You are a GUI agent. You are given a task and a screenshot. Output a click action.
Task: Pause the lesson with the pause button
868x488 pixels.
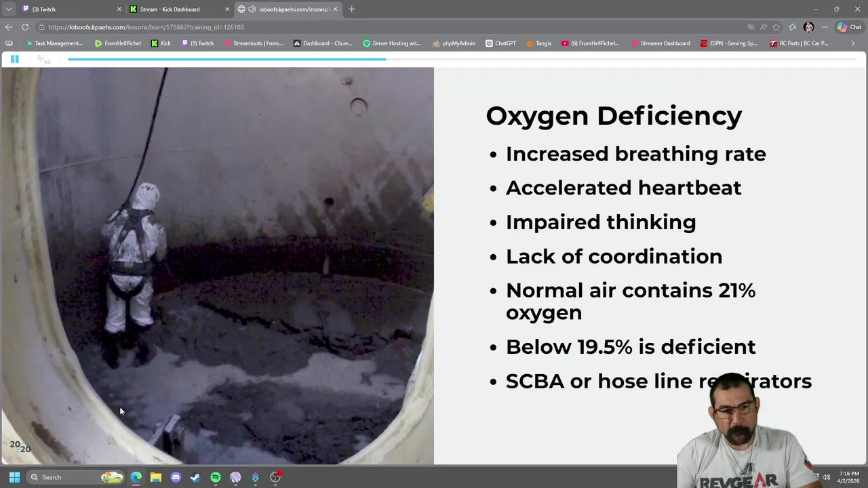[x=14, y=59]
